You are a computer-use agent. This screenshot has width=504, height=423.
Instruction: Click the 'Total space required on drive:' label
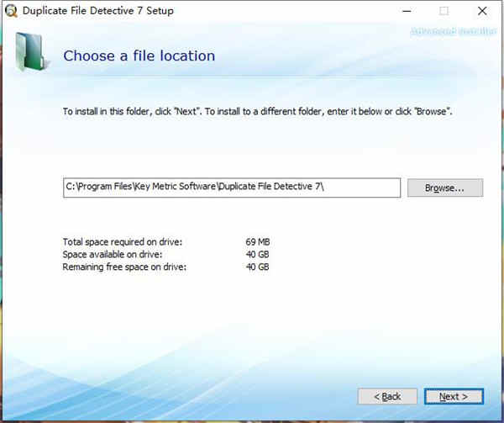[x=122, y=242]
